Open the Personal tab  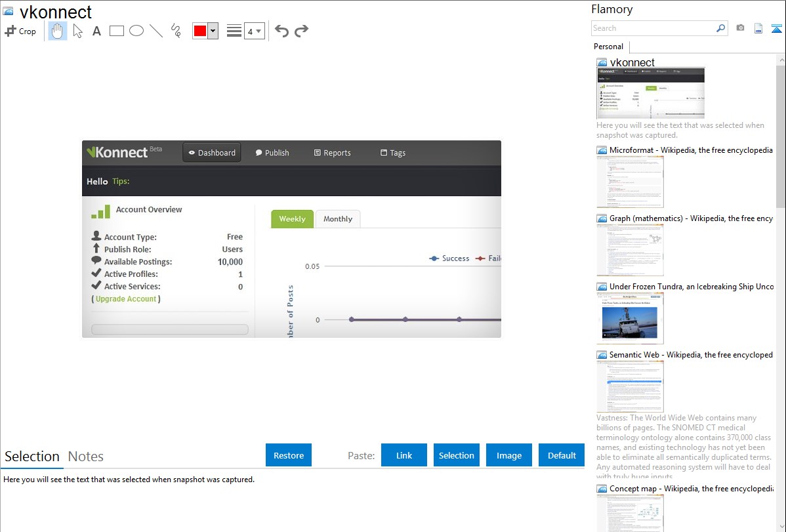click(x=608, y=47)
